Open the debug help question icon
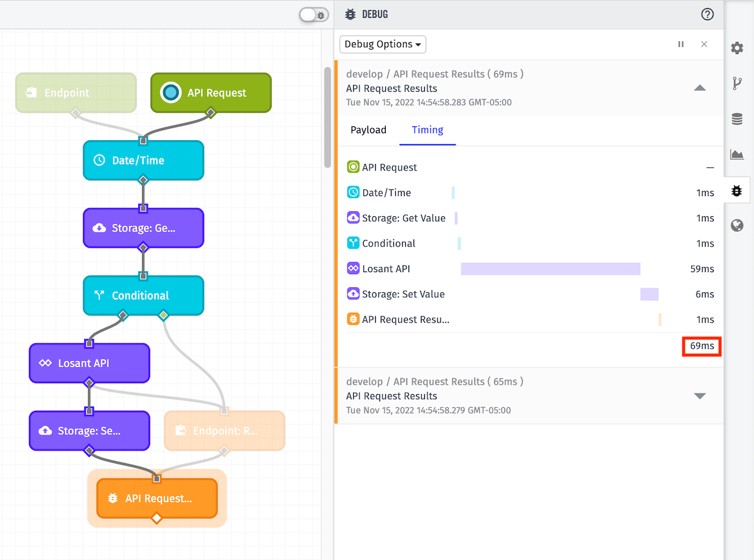 point(708,14)
